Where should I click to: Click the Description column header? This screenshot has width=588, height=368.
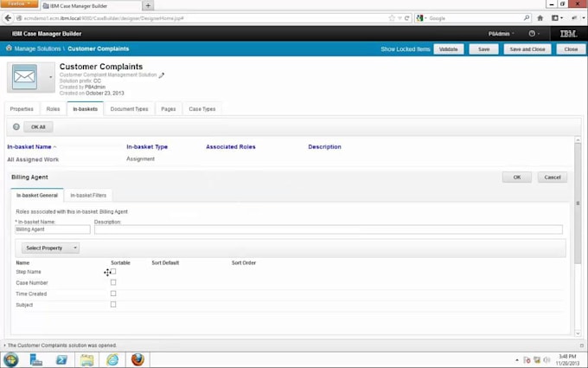tap(325, 147)
